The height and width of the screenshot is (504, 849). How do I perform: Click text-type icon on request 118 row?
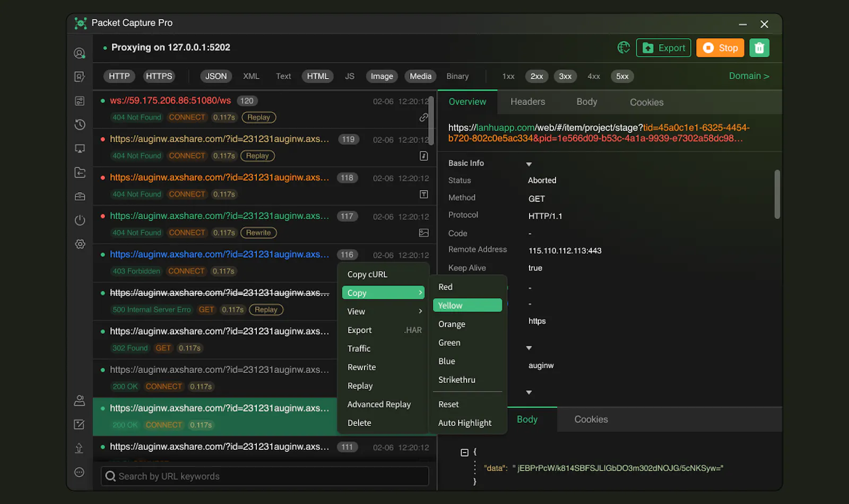click(423, 194)
